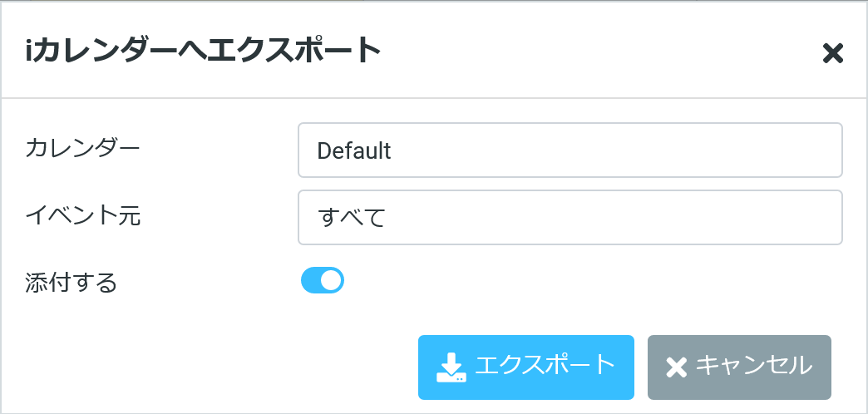Click the イベント元 field label
This screenshot has height=414, width=868.
[83, 216]
